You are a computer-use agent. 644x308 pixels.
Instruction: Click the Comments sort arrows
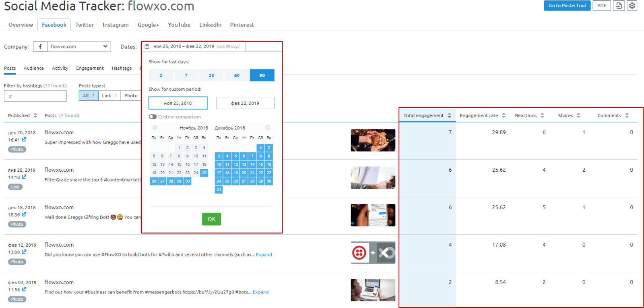point(627,115)
